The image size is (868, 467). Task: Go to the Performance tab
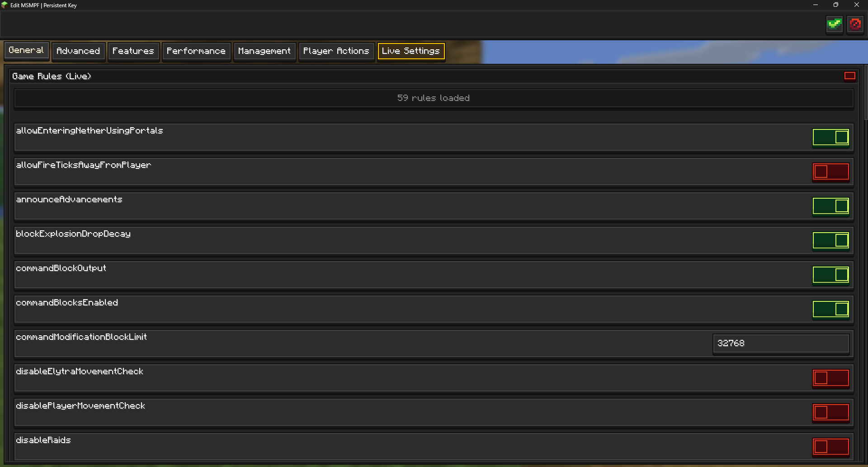click(x=196, y=51)
